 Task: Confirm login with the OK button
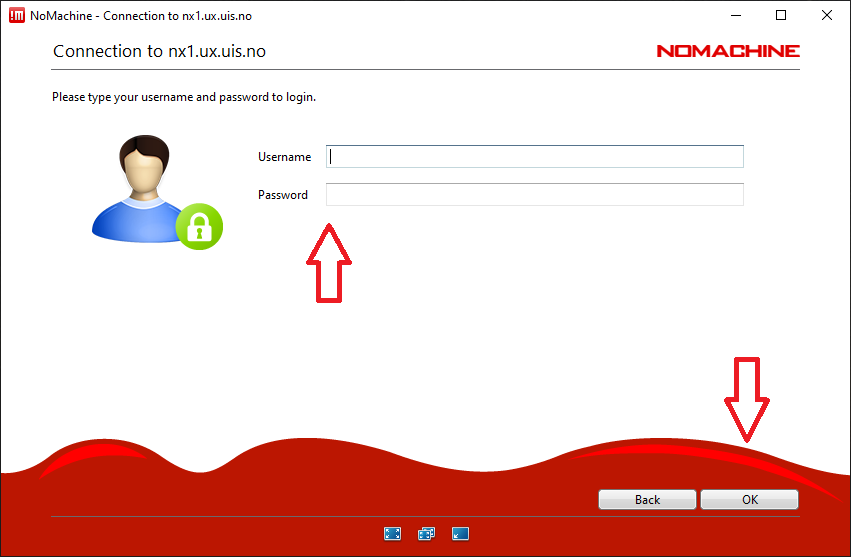tap(750, 499)
